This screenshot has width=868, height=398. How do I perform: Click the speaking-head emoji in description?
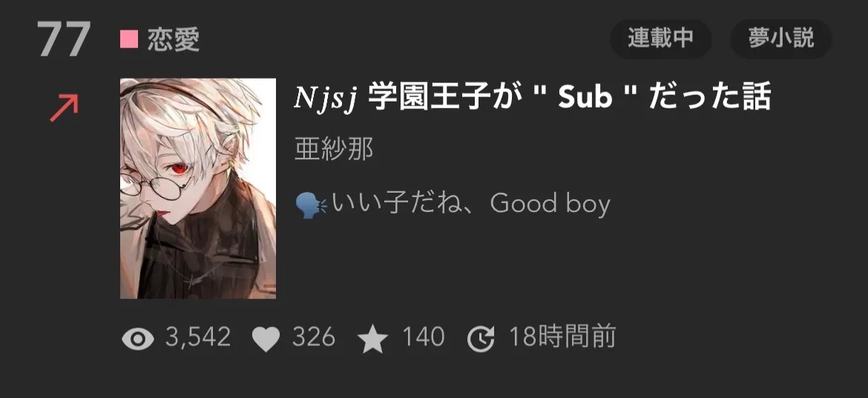[x=311, y=205]
